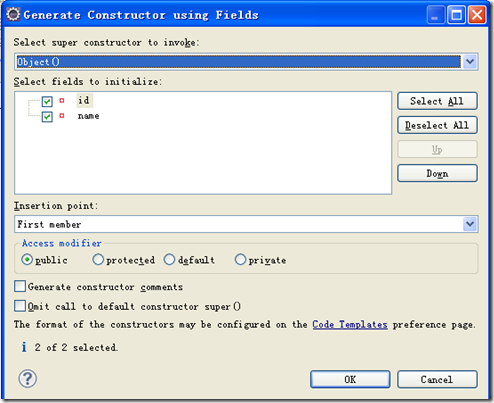Viewport: 494px width, 403px height.
Task: Click the info icon next to 2 of 2 selected
Action: [x=24, y=347]
